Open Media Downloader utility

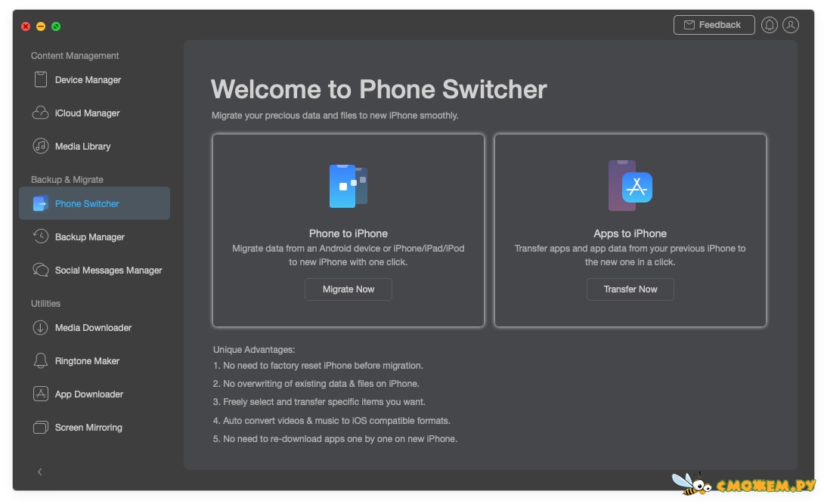click(x=94, y=328)
